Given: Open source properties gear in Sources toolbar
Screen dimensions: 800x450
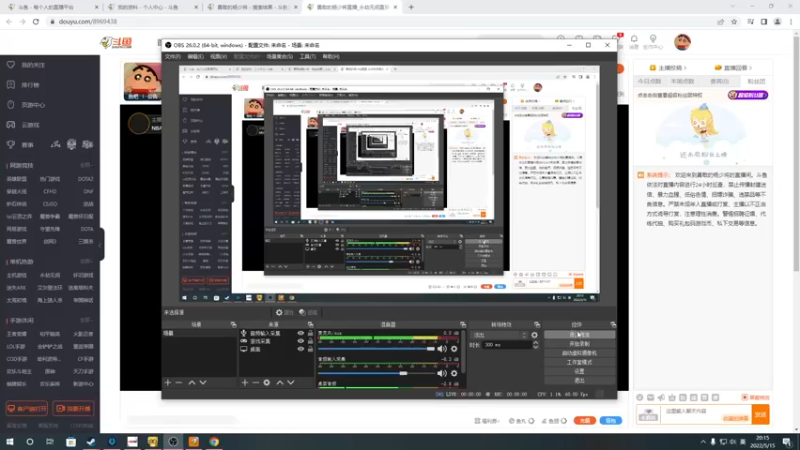Looking at the screenshot, I should pyautogui.click(x=267, y=382).
